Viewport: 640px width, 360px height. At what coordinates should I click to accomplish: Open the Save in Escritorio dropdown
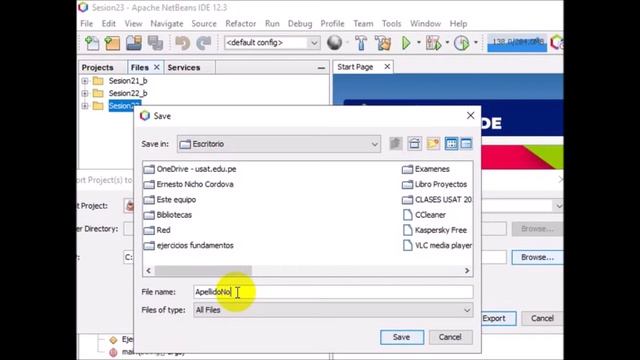click(x=279, y=144)
